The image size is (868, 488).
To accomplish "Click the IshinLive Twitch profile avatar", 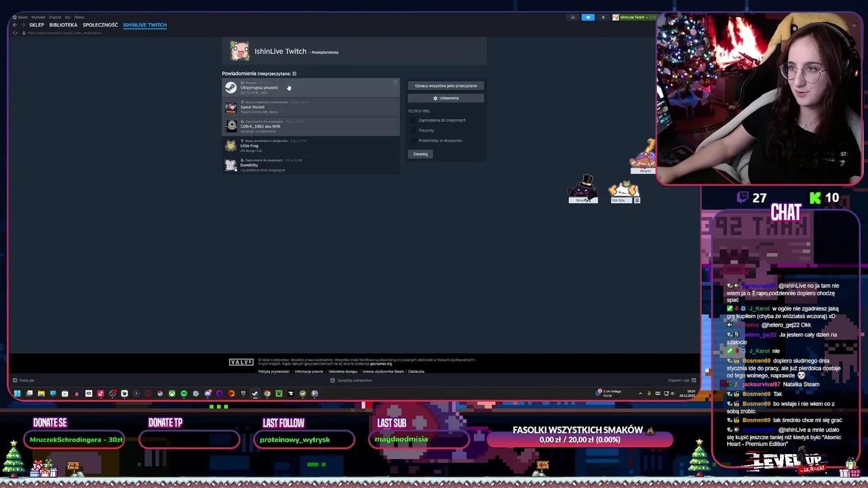I will pyautogui.click(x=239, y=51).
